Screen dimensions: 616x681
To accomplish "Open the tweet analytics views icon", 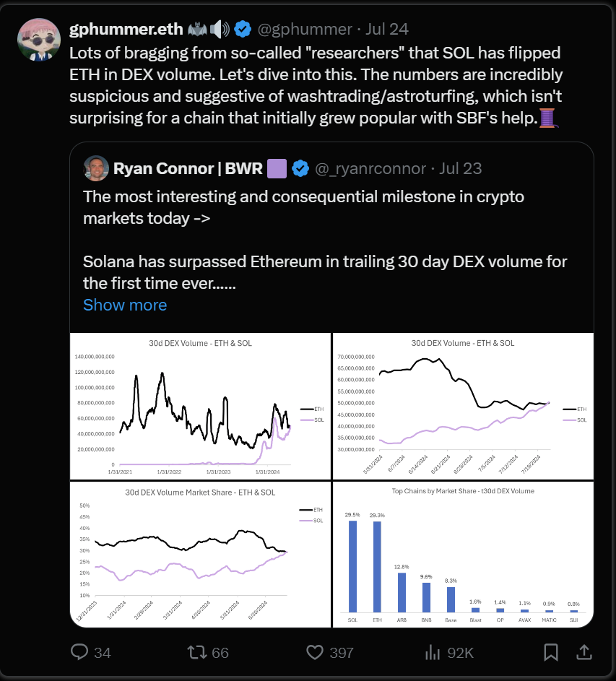I will pyautogui.click(x=433, y=652).
